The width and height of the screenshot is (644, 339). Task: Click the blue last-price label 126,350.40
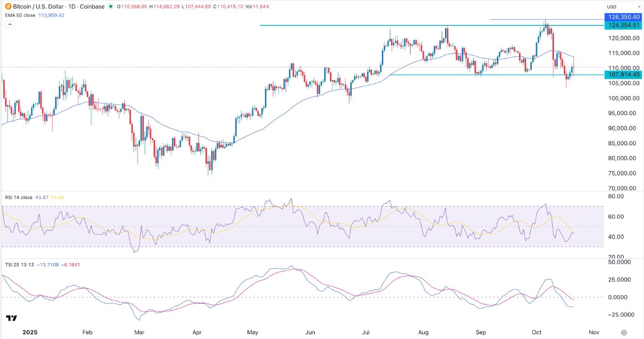click(x=623, y=17)
